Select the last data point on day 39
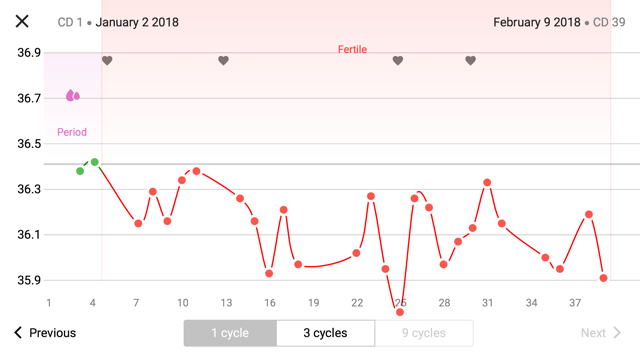Viewport: 640px width, 360px height. pos(603,278)
